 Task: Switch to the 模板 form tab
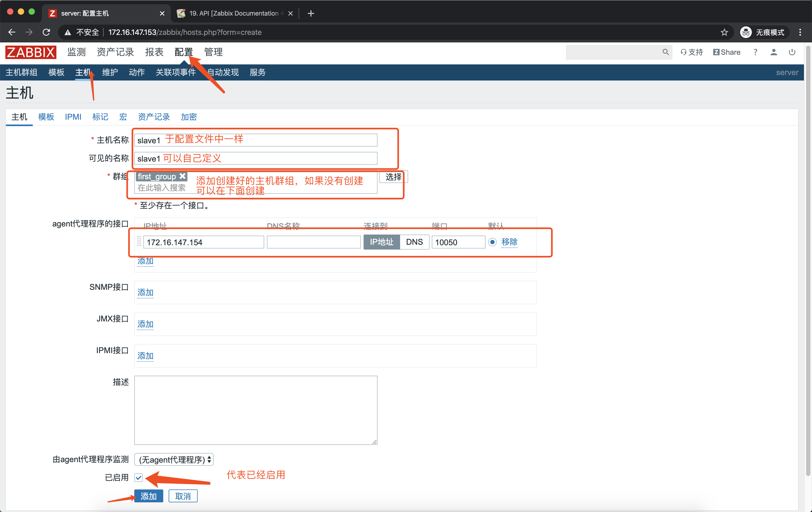tap(46, 117)
